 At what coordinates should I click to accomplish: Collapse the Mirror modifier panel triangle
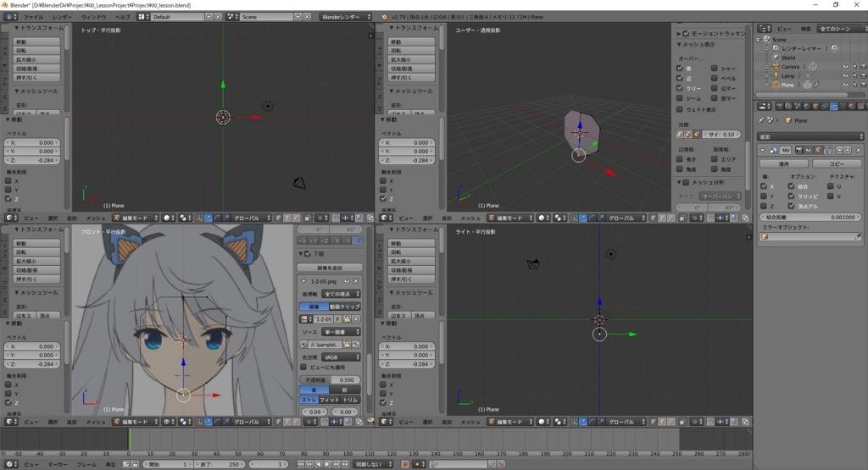tap(763, 150)
